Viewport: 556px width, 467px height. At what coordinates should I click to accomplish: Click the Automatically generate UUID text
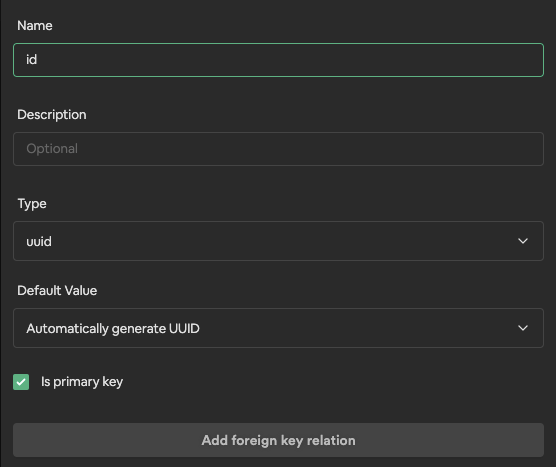[x=113, y=329]
